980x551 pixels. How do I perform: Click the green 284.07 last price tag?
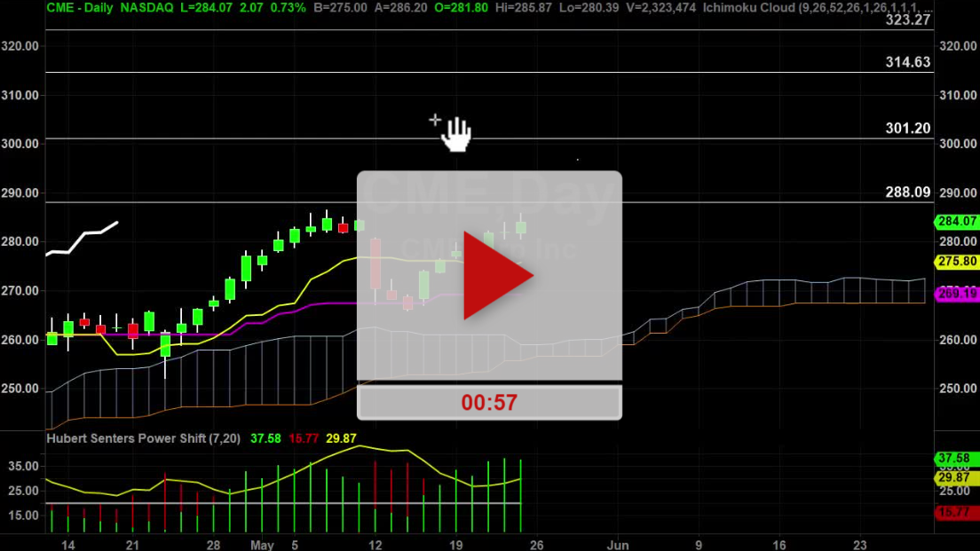[956, 222]
